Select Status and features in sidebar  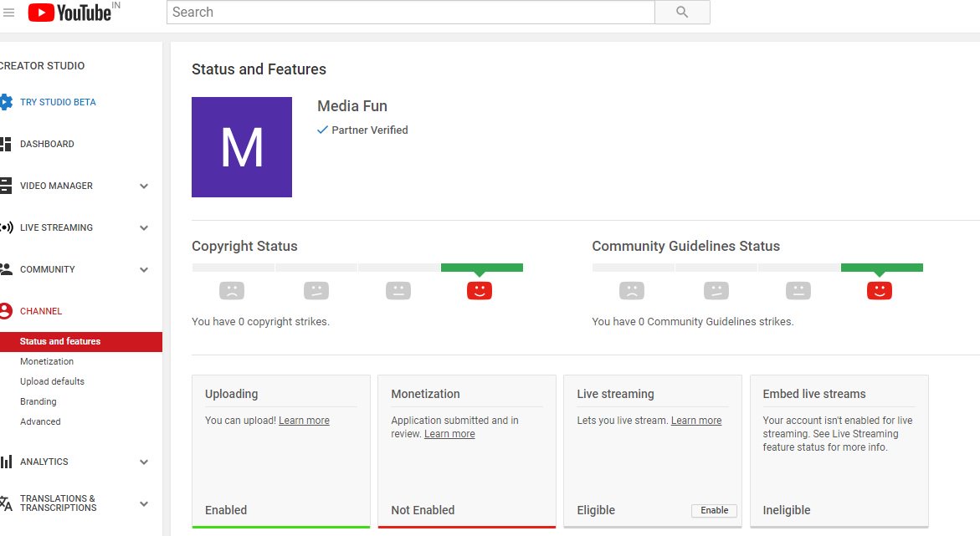[81, 342]
